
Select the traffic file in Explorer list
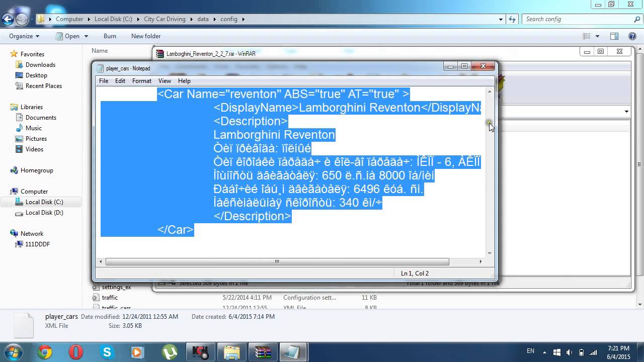pos(110,298)
